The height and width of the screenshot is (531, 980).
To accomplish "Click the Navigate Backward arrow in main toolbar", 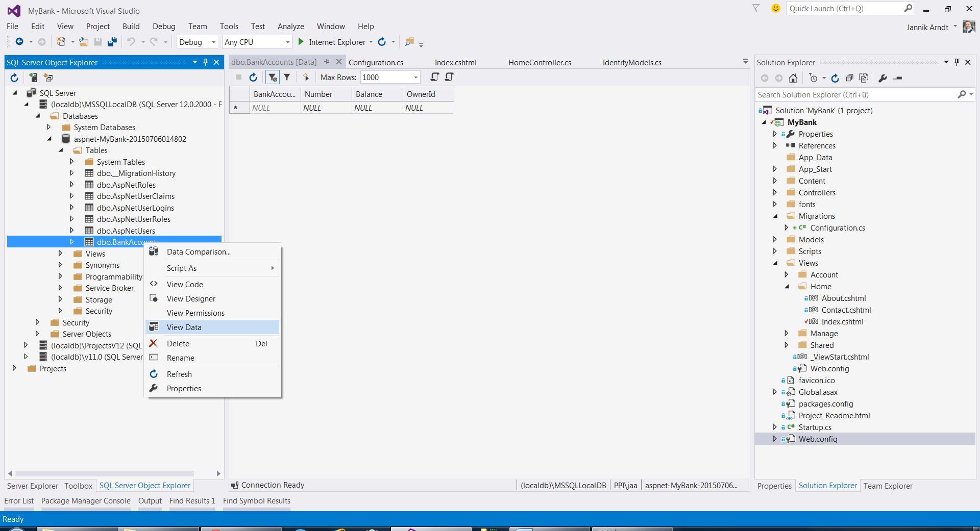I will tap(19, 42).
